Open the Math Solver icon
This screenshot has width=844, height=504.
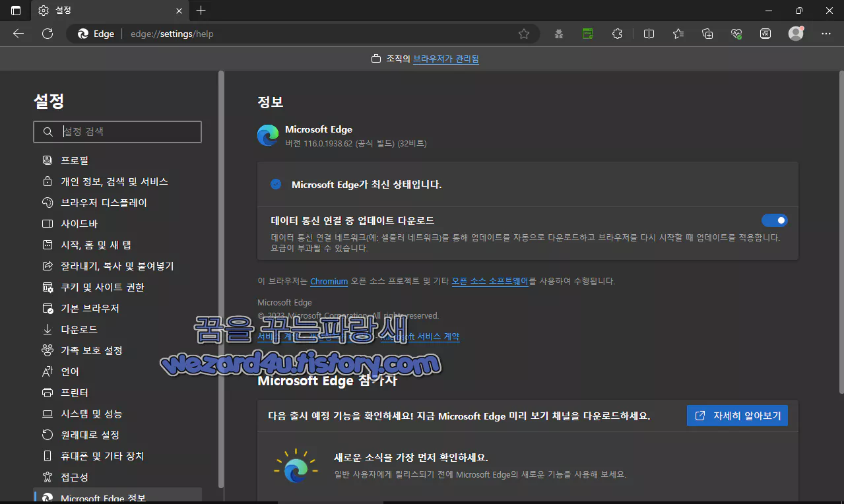tap(765, 33)
